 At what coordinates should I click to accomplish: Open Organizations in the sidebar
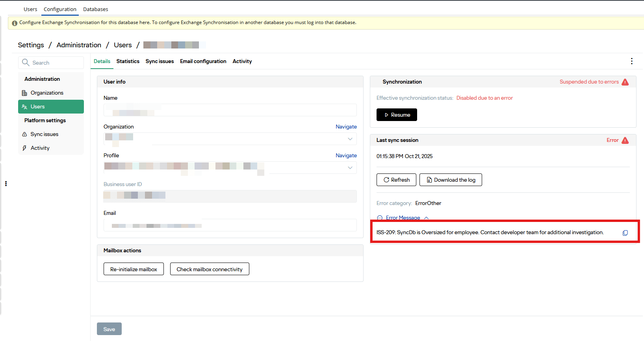coord(47,93)
